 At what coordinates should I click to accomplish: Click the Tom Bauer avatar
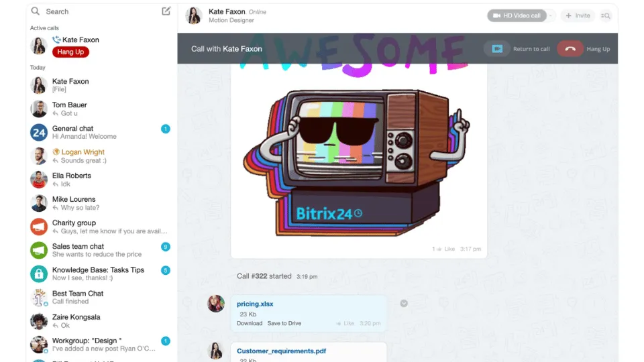39,109
